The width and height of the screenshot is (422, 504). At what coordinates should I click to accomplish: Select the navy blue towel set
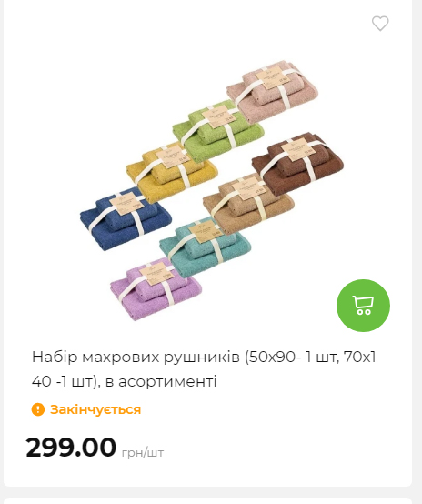click(x=126, y=217)
